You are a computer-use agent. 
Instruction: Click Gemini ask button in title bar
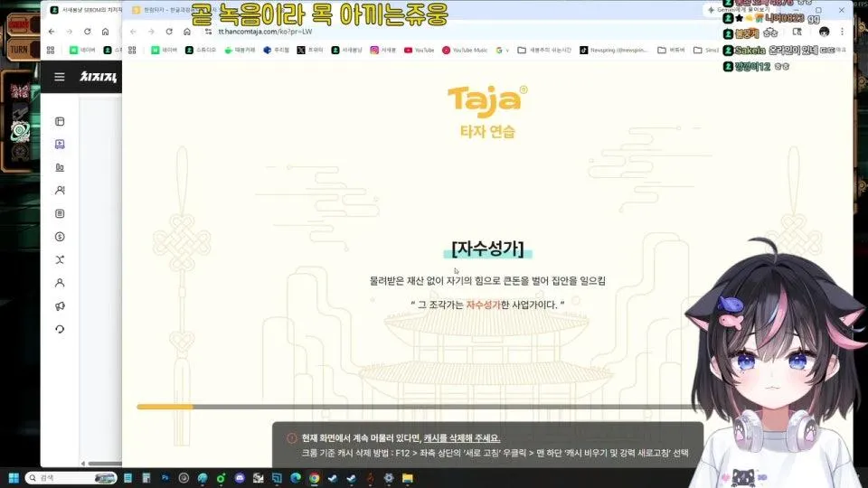click(x=739, y=10)
